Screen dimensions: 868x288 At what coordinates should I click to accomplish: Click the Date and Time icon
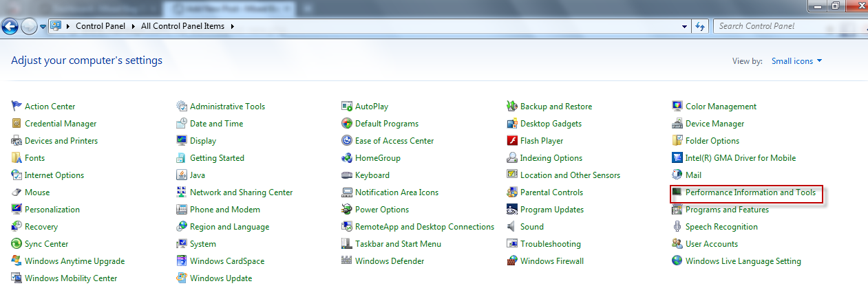coord(182,124)
